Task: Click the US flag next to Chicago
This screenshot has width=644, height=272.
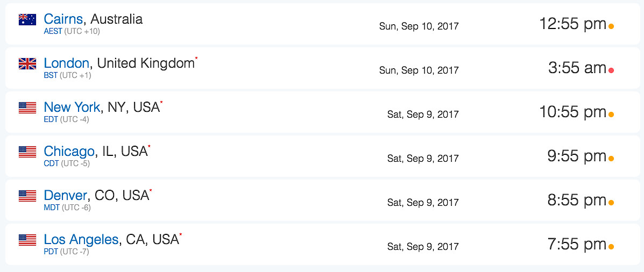Action: point(27,152)
